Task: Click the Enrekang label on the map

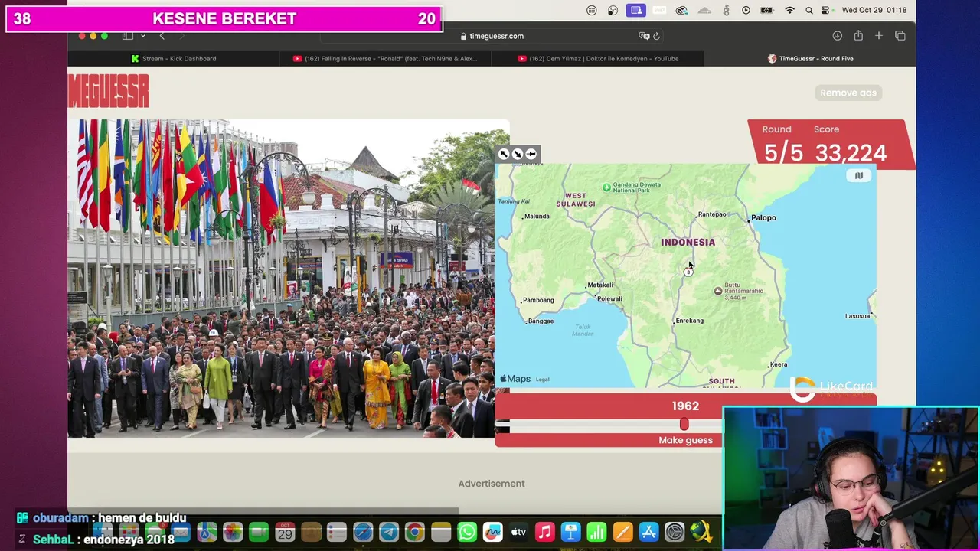Action: pos(688,321)
